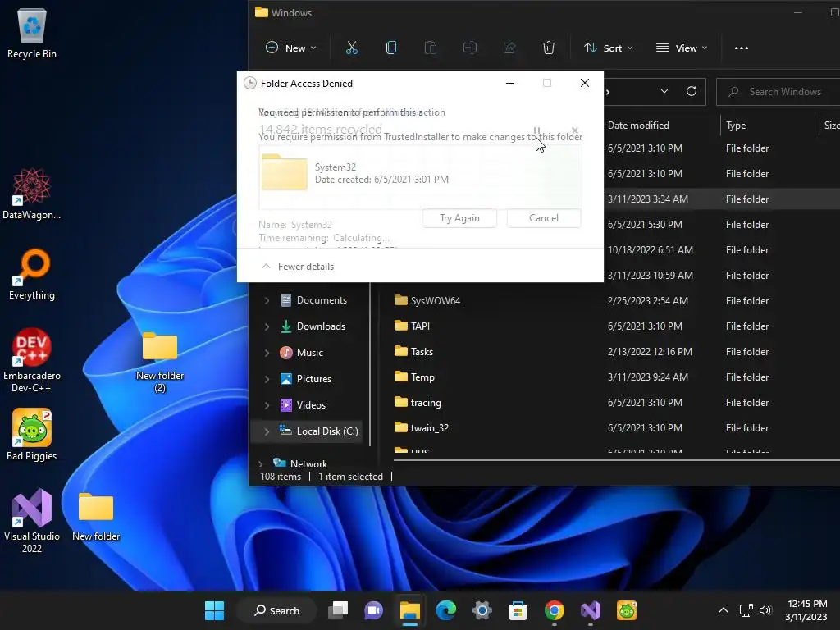Select the TAPI folder

420,326
